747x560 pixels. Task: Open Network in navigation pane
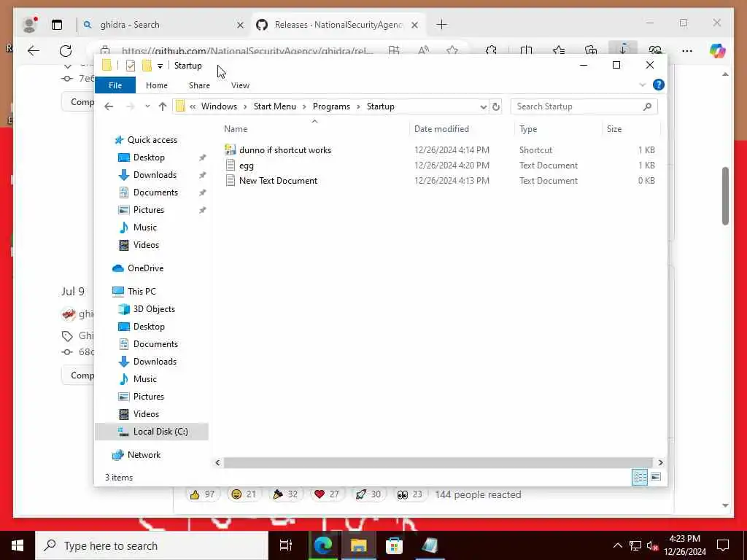pyautogui.click(x=144, y=455)
